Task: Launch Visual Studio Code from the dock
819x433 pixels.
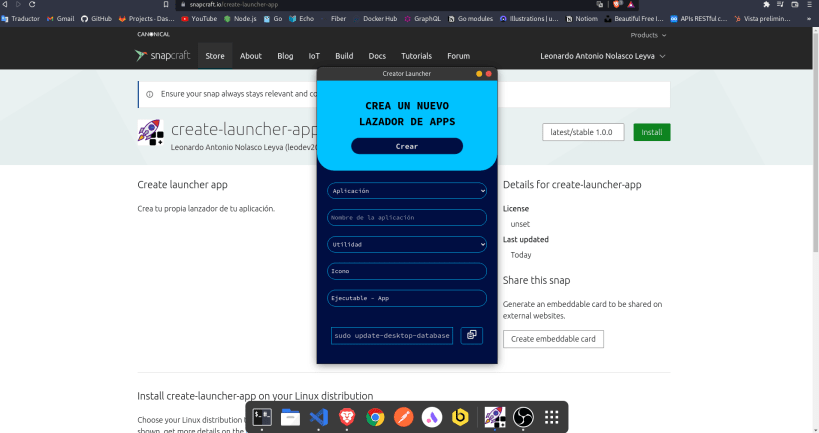Action: 319,417
